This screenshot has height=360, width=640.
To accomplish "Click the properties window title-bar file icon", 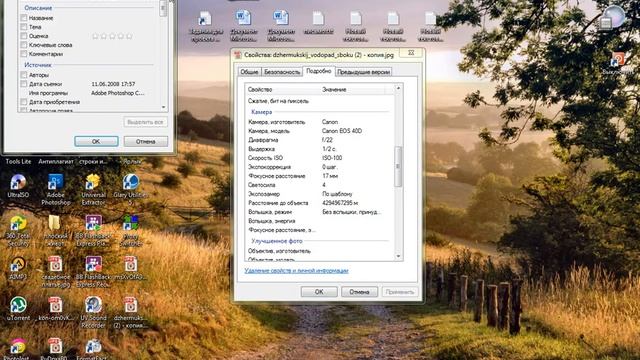I will pos(238,55).
